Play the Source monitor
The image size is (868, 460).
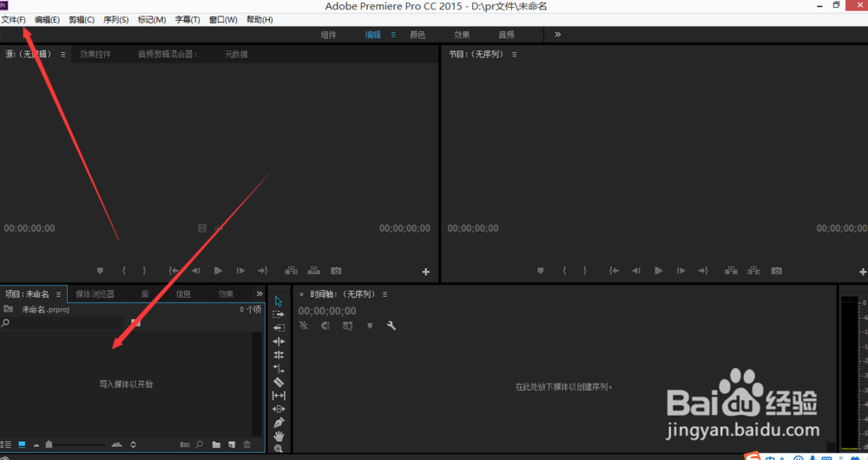218,271
